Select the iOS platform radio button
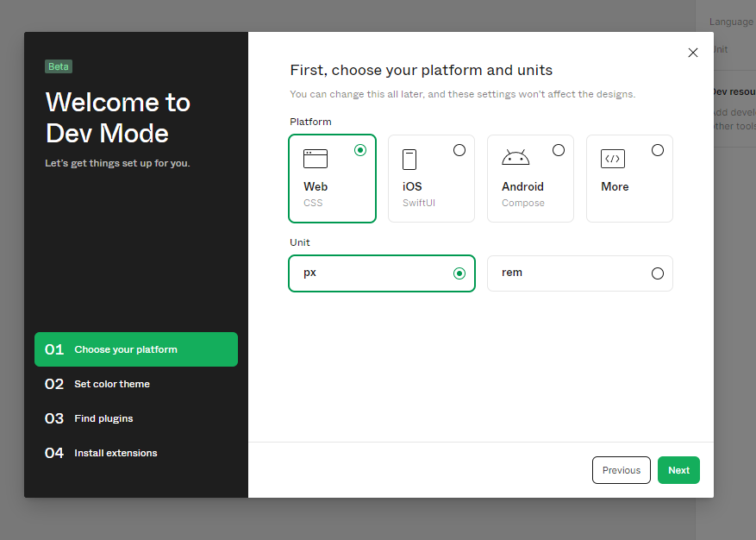The height and width of the screenshot is (540, 756). tap(459, 150)
